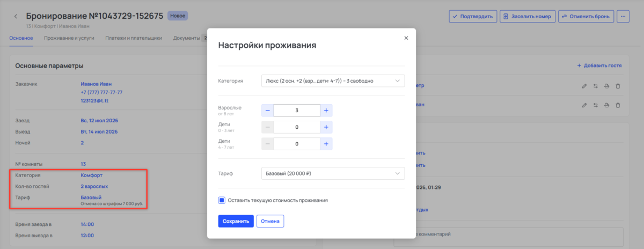Print for guest row ending in "ван"
The height and width of the screenshot is (249, 644).
(x=606, y=105)
